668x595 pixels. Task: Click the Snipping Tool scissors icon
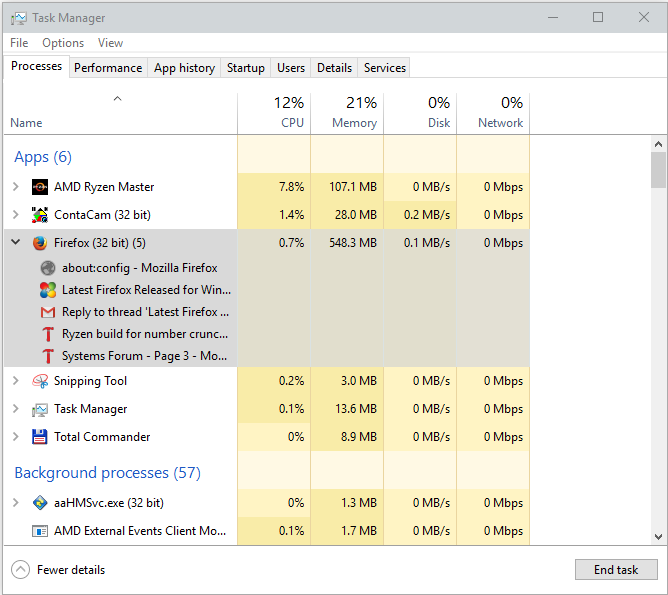(40, 381)
